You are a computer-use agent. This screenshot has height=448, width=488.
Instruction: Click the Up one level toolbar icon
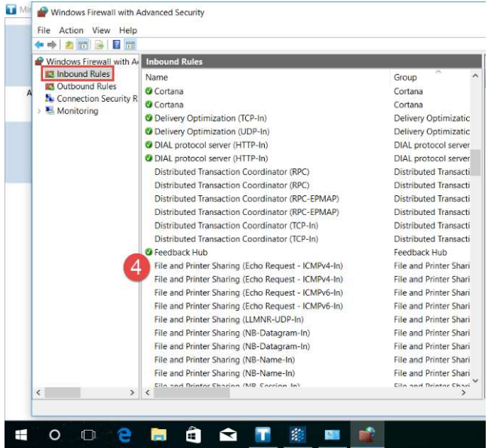click(x=69, y=44)
